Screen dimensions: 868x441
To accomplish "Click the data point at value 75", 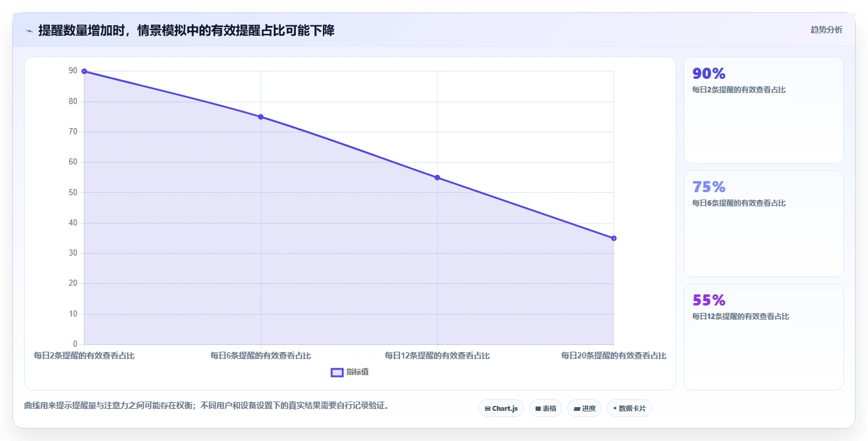I will (x=261, y=117).
